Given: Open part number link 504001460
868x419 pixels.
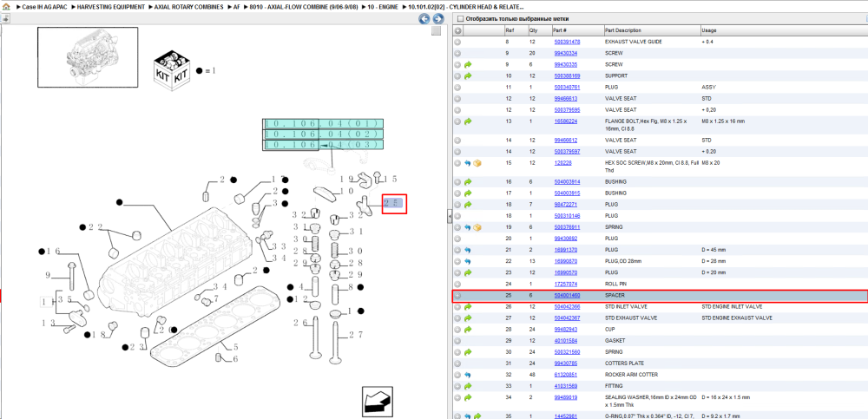Looking at the screenshot, I should [x=567, y=296].
